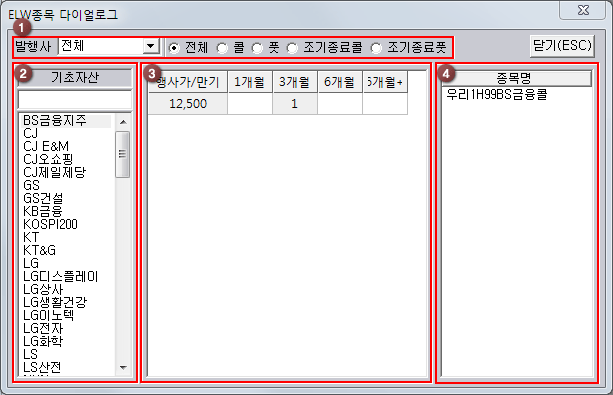613x395 pixels.
Task: Select 우리1H99BS금융콜 in the 종목명 list
Action: coord(497,94)
